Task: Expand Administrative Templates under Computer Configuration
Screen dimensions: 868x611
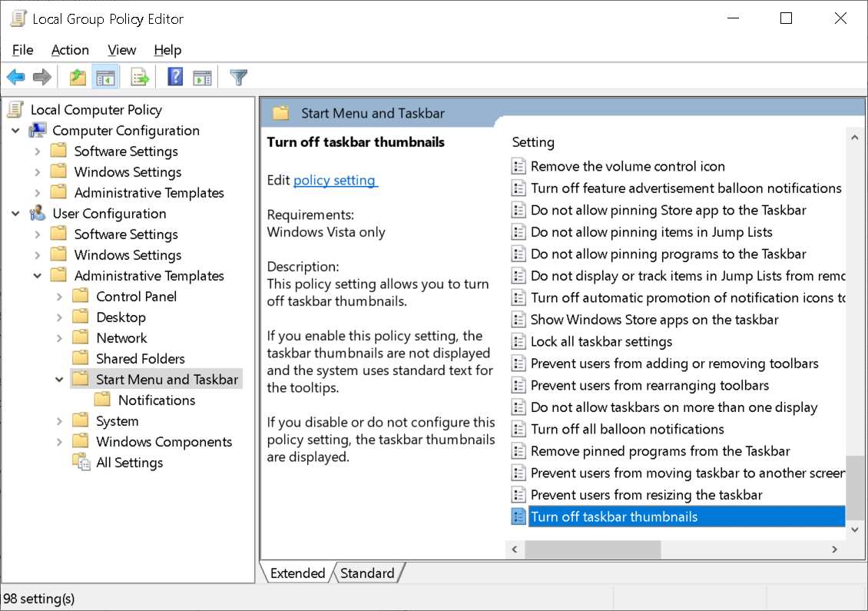Action: pos(37,193)
